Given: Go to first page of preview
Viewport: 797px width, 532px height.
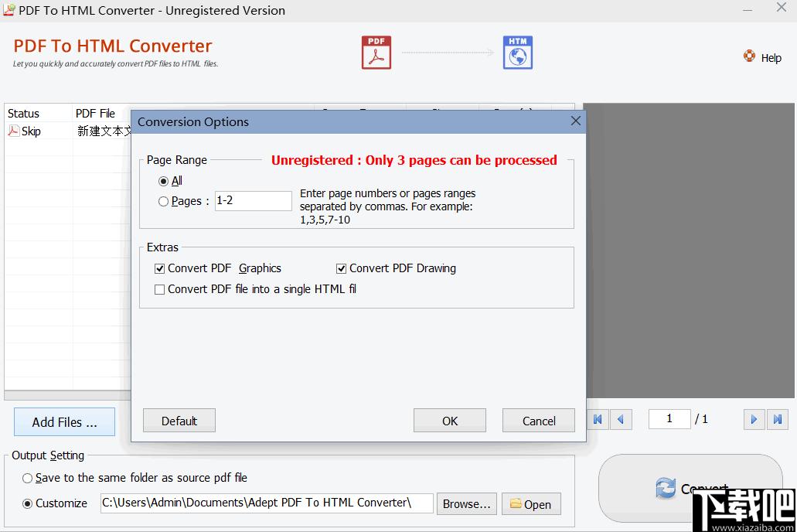Looking at the screenshot, I should [598, 420].
